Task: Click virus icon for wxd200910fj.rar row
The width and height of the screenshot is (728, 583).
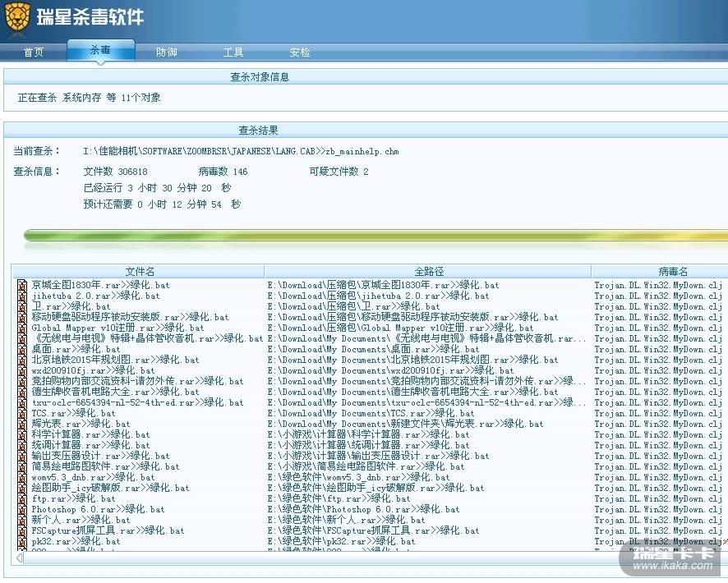Action: [22, 370]
